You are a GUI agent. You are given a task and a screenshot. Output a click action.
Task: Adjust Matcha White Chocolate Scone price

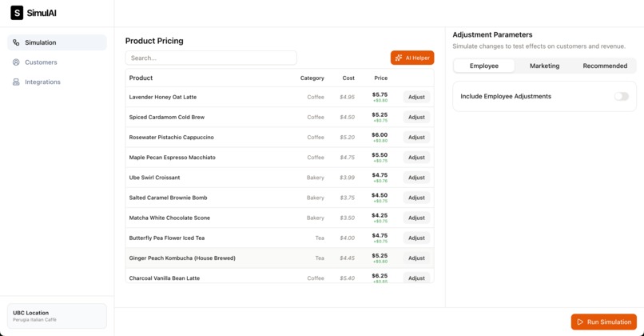point(416,218)
